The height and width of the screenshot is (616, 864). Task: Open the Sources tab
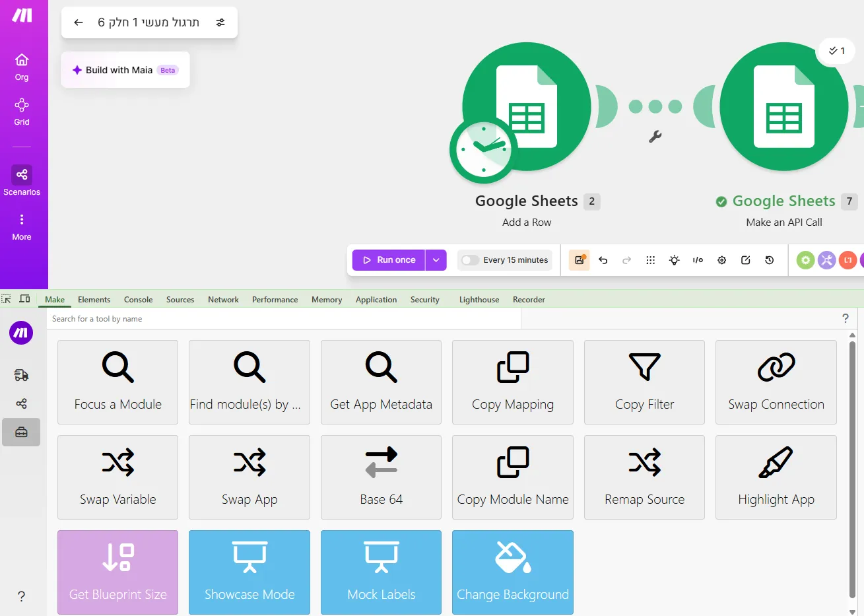coord(180,300)
